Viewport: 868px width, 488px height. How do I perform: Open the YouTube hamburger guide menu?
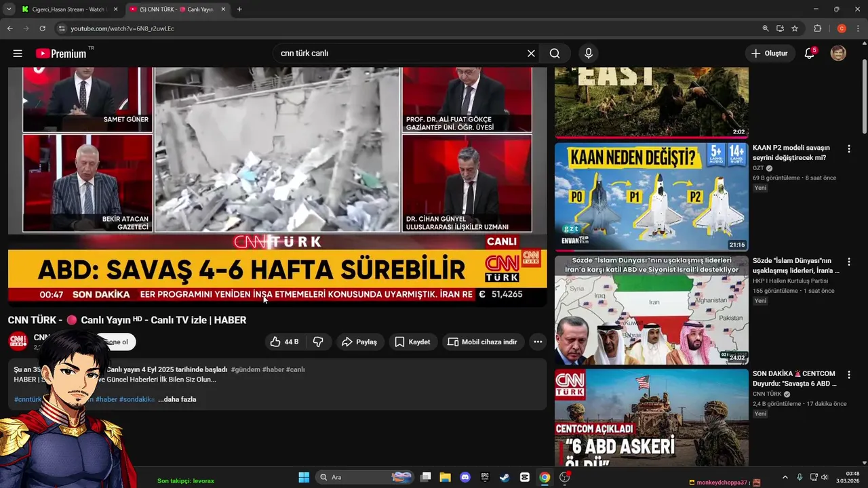pos(18,54)
